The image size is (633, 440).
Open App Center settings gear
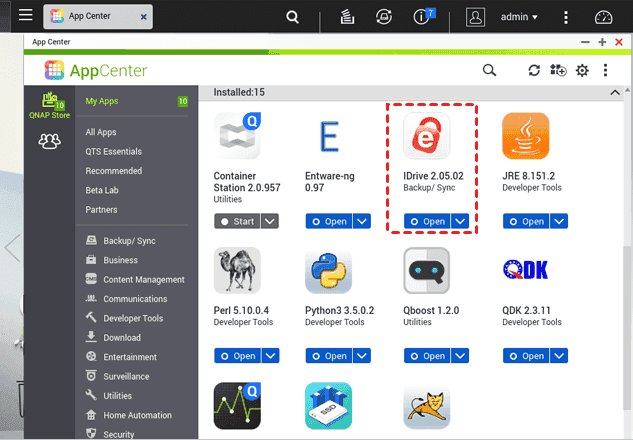coord(582,70)
